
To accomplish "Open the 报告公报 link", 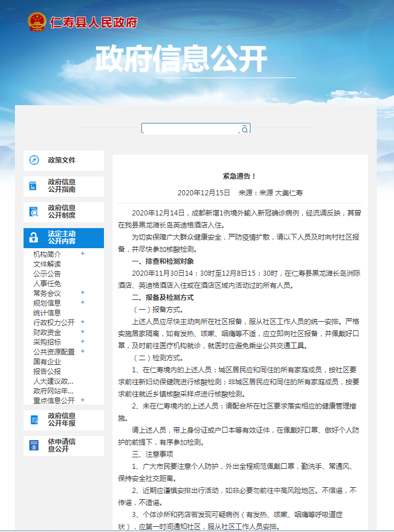I will (47, 372).
